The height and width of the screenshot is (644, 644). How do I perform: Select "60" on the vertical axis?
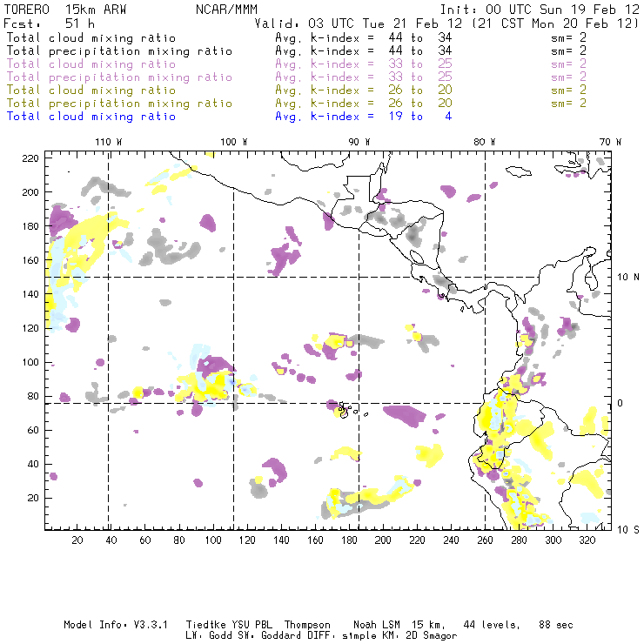tap(34, 431)
